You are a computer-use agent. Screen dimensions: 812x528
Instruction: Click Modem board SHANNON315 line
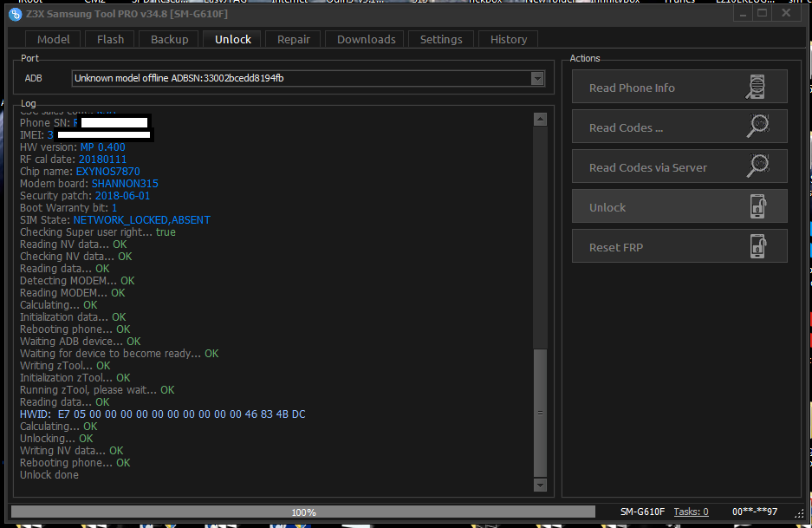pyautogui.click(x=89, y=184)
